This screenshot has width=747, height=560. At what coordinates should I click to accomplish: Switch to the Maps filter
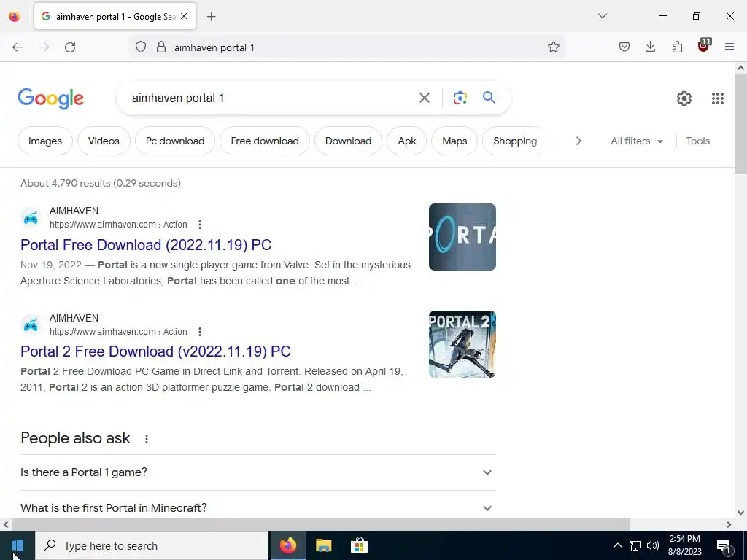click(454, 141)
